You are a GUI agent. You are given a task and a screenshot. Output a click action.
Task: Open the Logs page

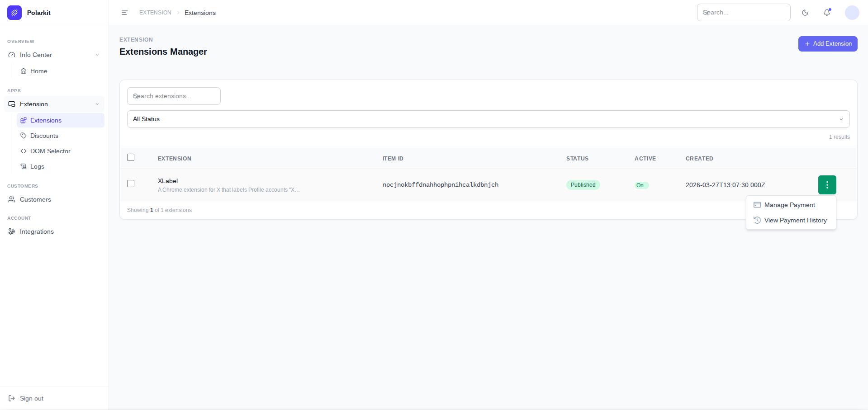point(61,166)
